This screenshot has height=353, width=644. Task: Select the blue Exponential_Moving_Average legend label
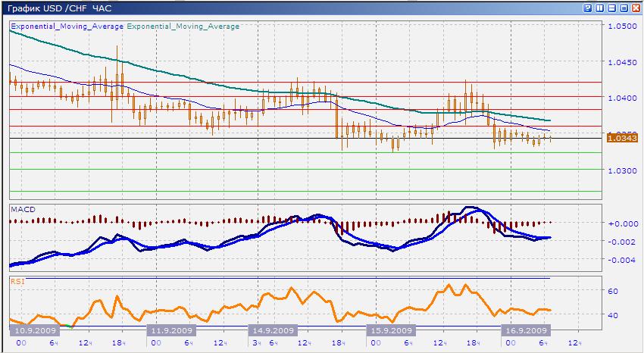66,26
